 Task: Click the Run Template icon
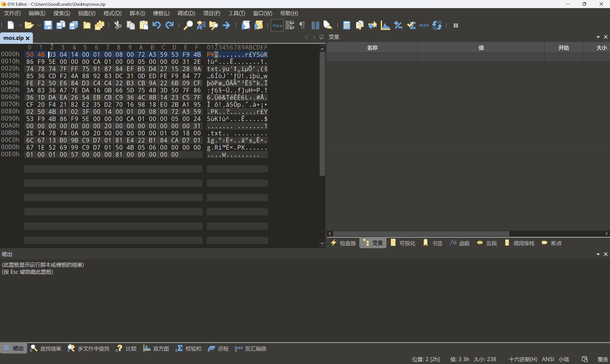point(259,25)
